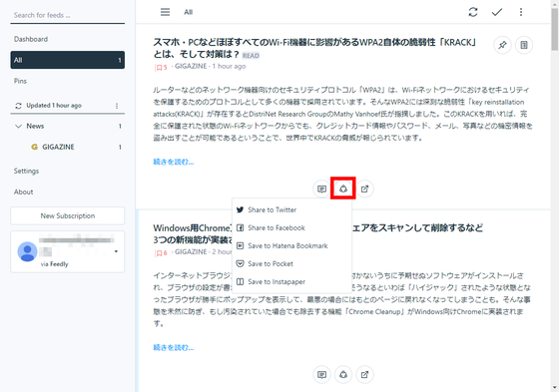Collapse the News category chevron
Viewport: 559px width, 392px height.
pyautogui.click(x=18, y=126)
